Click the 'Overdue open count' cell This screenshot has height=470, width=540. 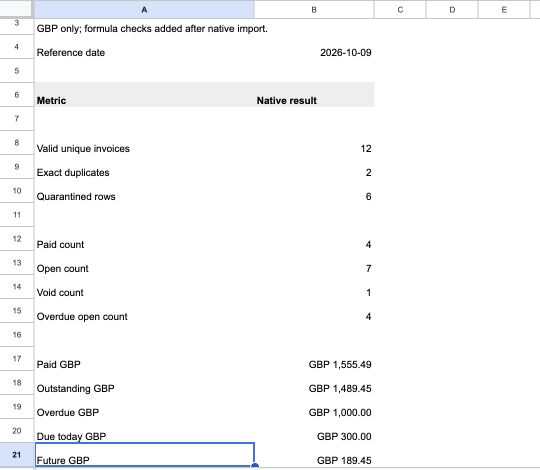tap(144, 311)
